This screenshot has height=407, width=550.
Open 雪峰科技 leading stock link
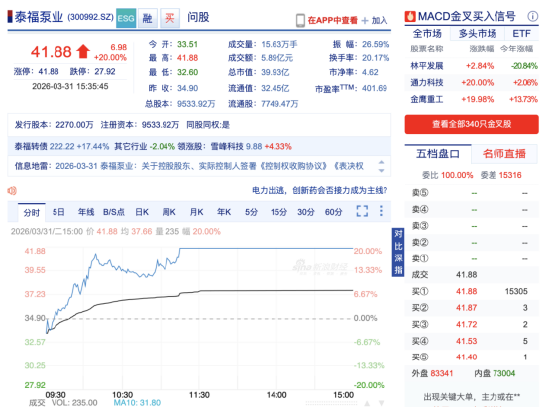227,146
